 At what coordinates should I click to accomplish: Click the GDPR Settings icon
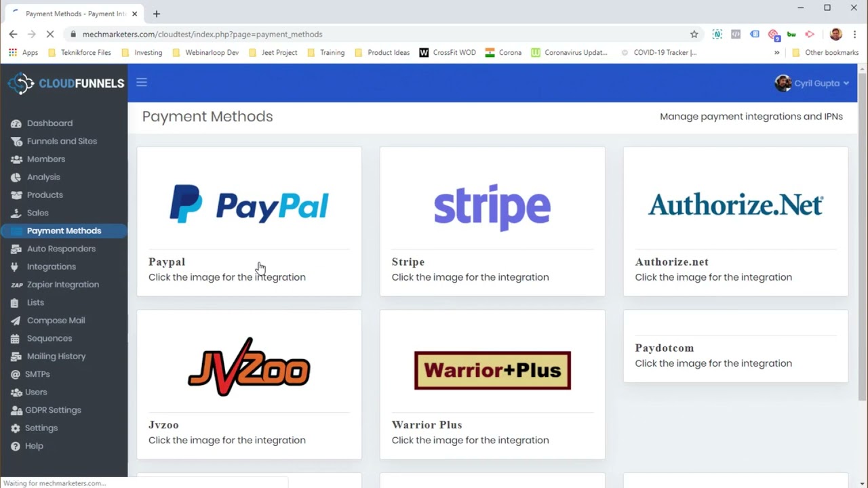(16, 410)
